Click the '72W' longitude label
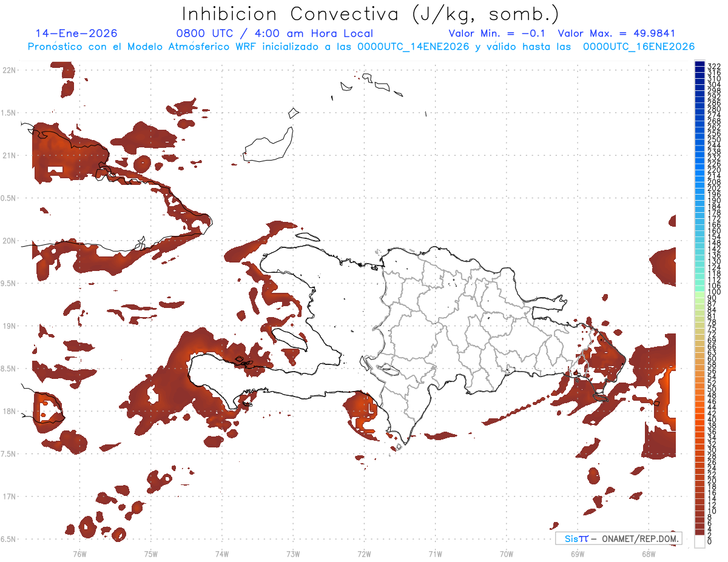The height and width of the screenshot is (562, 728). click(x=365, y=554)
